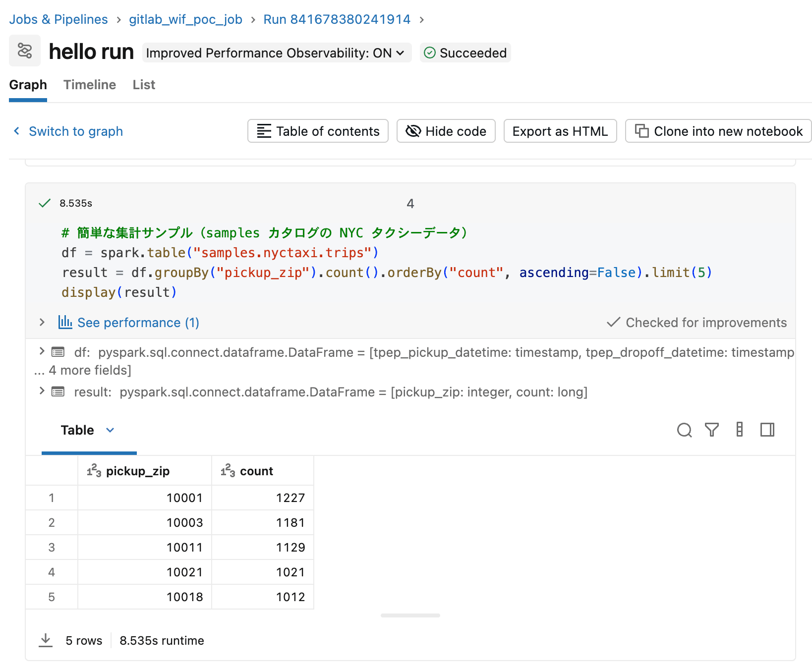Image resolution: width=812 pixels, height=670 pixels.
Task: Toggle the side panel icon in results toolbar
Action: 767,430
